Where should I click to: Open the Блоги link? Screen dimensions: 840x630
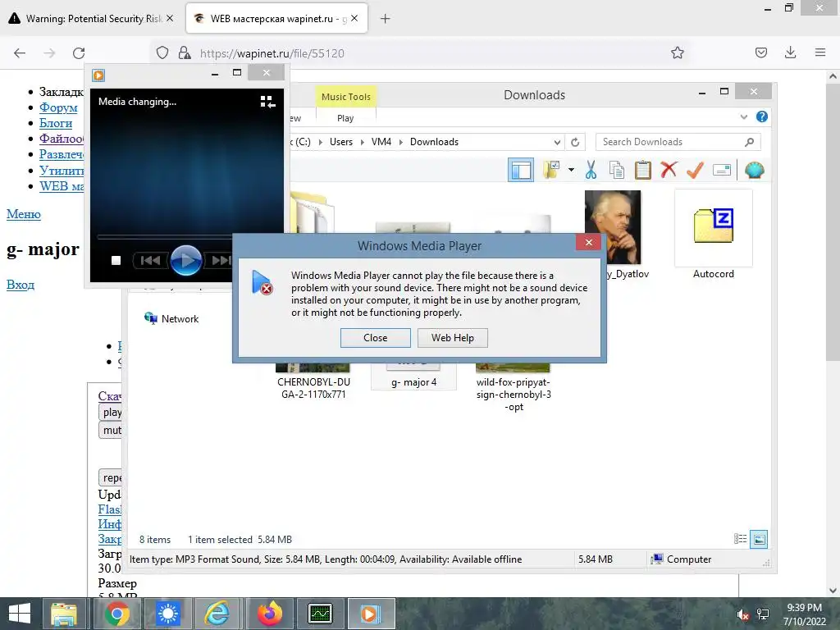pos(56,123)
